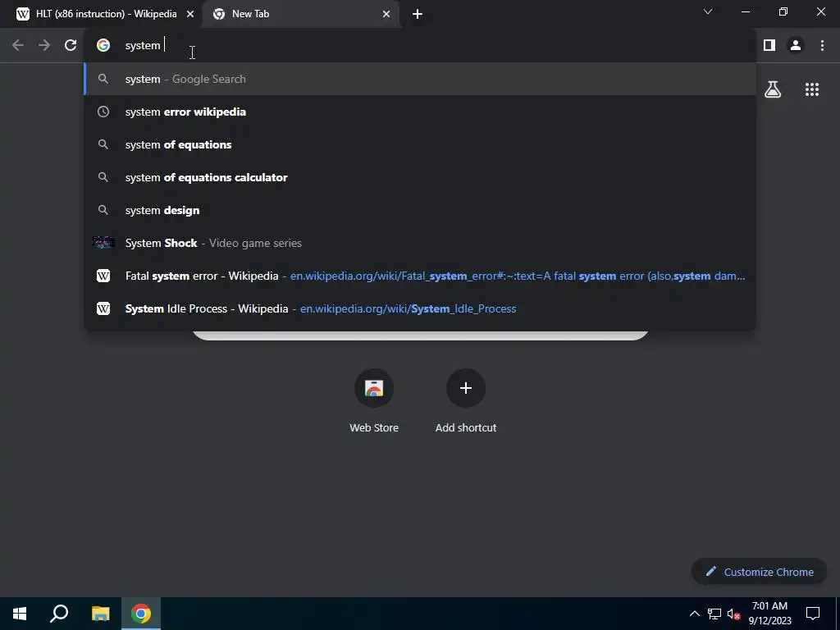Pick 'system of equations' suggestion
This screenshot has height=630, width=840.
point(420,144)
